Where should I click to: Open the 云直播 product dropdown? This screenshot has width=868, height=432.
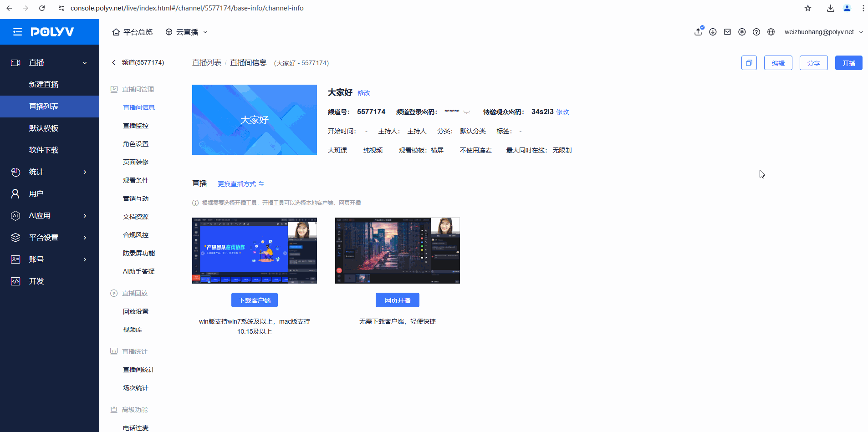pos(187,32)
